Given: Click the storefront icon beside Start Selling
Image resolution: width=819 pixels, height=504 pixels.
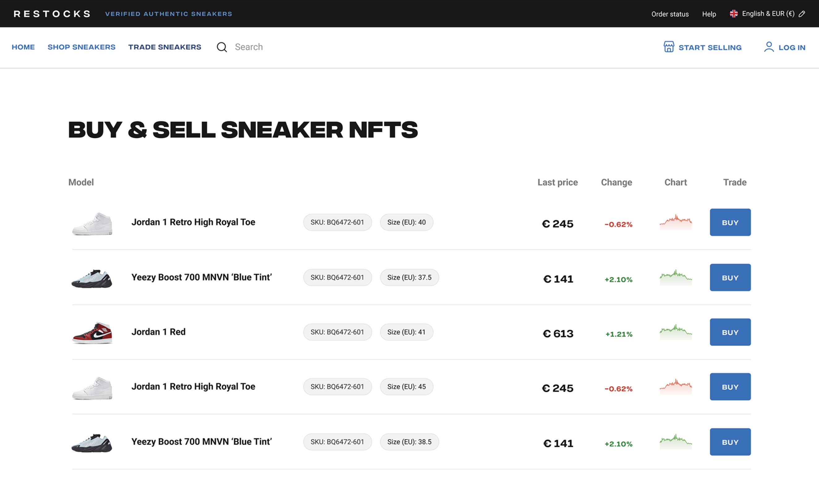Looking at the screenshot, I should pyautogui.click(x=668, y=47).
